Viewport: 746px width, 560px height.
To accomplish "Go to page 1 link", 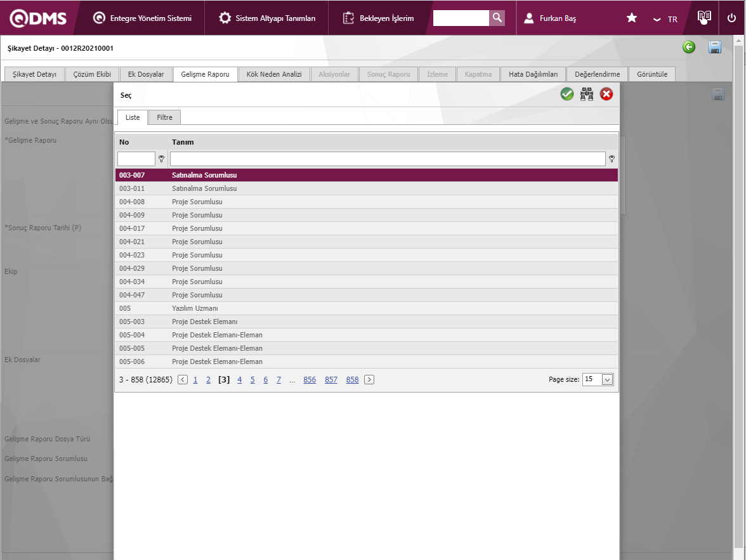I will 195,380.
